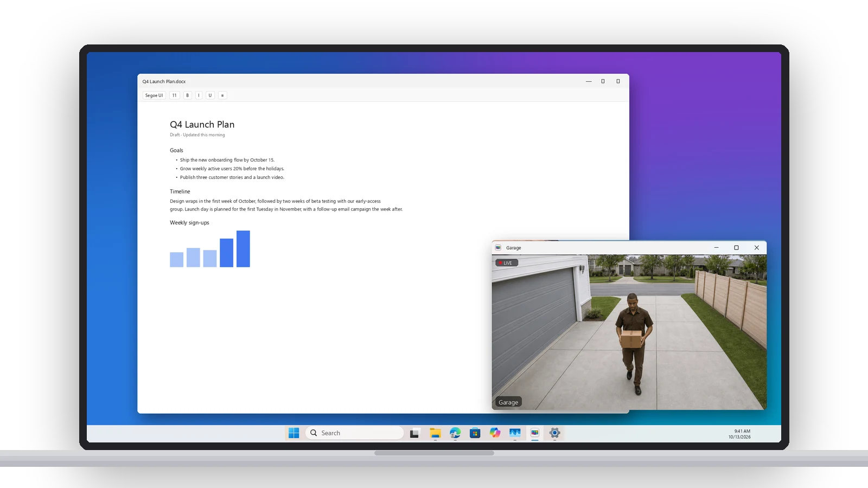Open Microsoft Store from the taskbar
This screenshot has height=488, width=868.
(x=475, y=433)
